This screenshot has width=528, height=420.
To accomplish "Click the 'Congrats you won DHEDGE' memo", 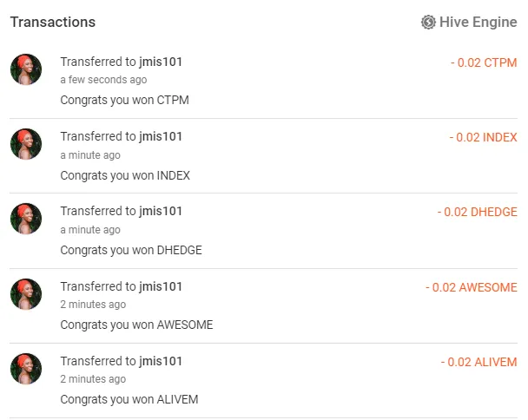I will click(131, 250).
